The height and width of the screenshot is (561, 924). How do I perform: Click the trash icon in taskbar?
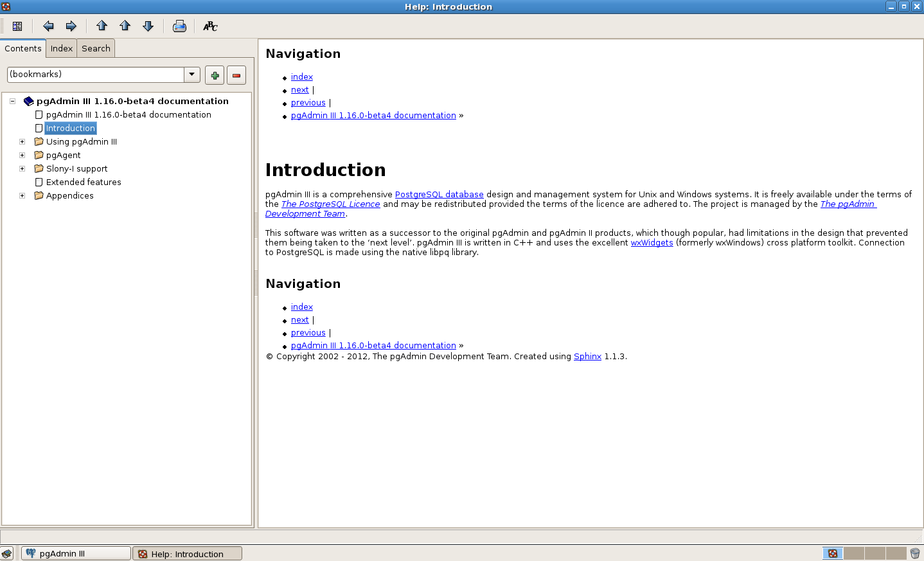click(915, 553)
